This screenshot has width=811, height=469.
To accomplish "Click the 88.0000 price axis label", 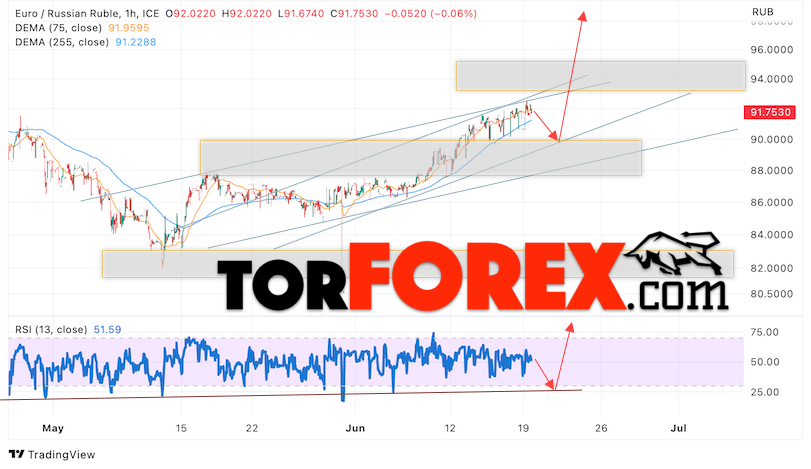I will [772, 170].
